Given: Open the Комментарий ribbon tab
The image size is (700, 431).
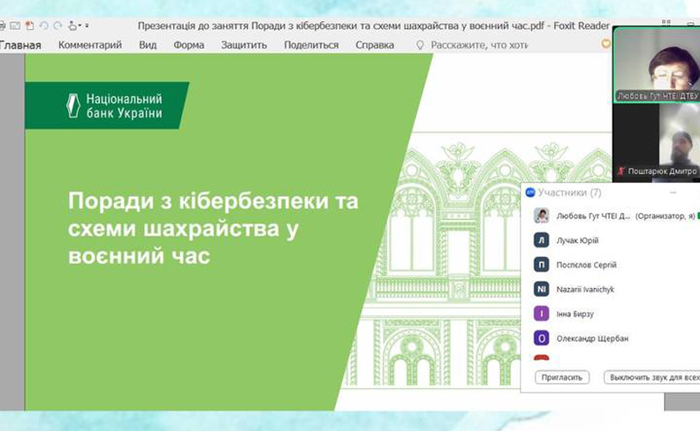Looking at the screenshot, I should coord(90,45).
